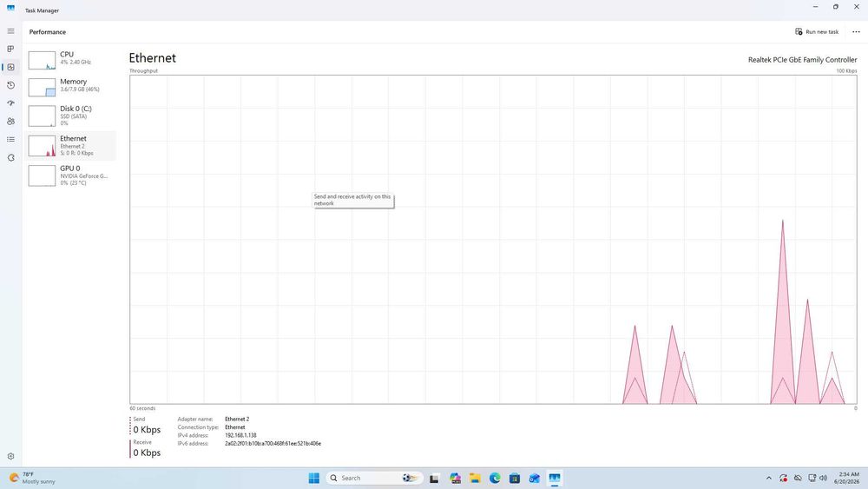This screenshot has width=868, height=489.
Task: Go to the Processes page
Action: point(10,50)
